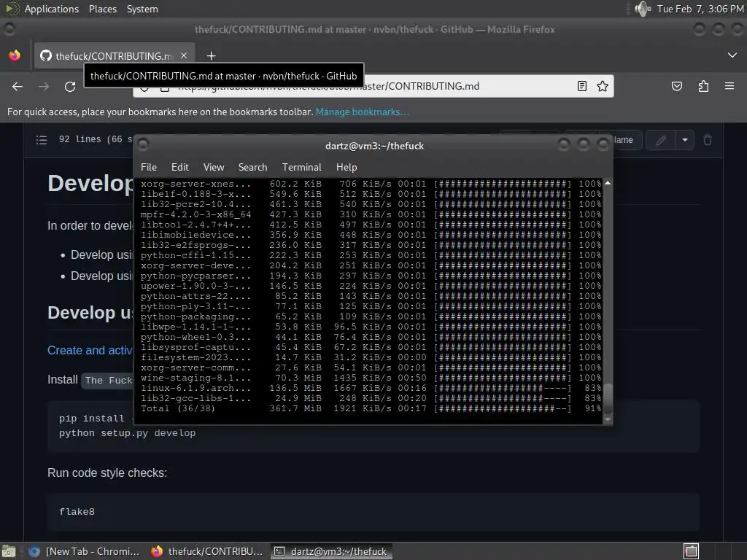Open a new Firefox tab
This screenshot has width=747, height=560.
pyautogui.click(x=211, y=56)
